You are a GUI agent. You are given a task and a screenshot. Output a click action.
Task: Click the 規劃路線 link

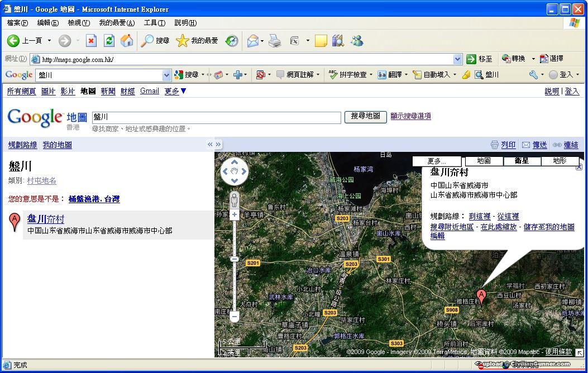click(x=22, y=145)
